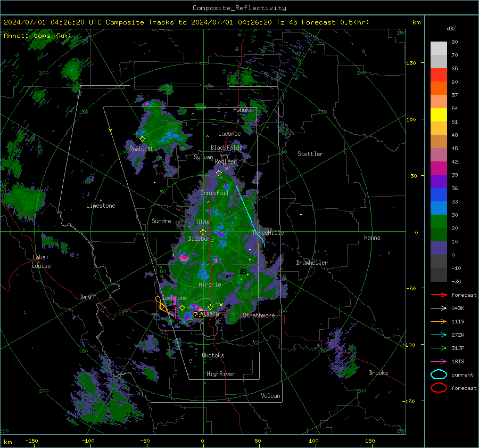Click the dBZ scale heading
The height and width of the screenshot is (448, 479).
(x=451, y=29)
